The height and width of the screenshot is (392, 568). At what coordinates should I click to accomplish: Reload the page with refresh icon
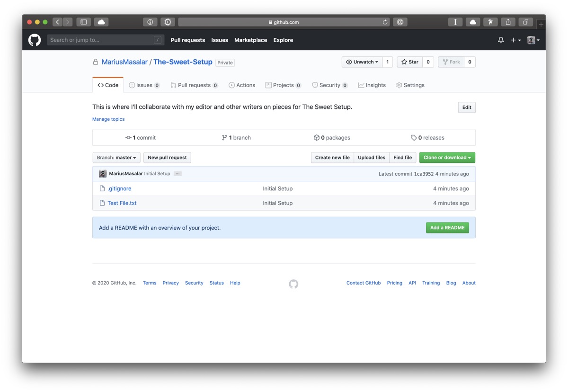(x=385, y=22)
